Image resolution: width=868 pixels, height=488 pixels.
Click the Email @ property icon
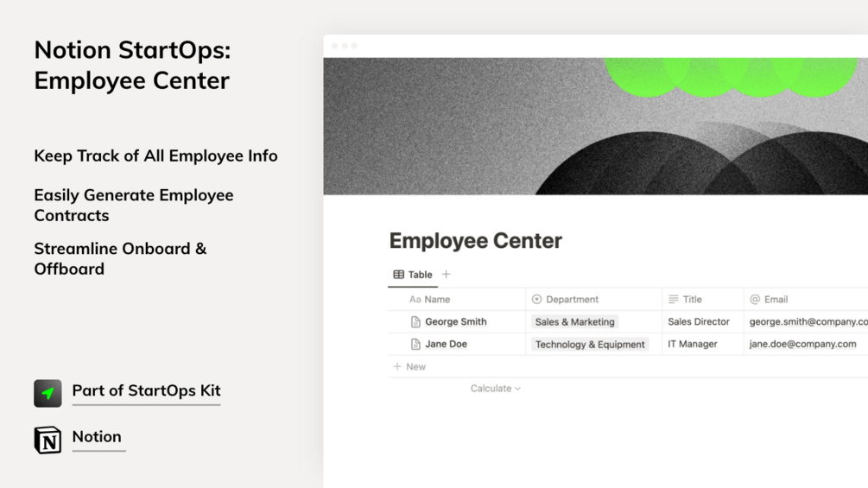point(755,300)
